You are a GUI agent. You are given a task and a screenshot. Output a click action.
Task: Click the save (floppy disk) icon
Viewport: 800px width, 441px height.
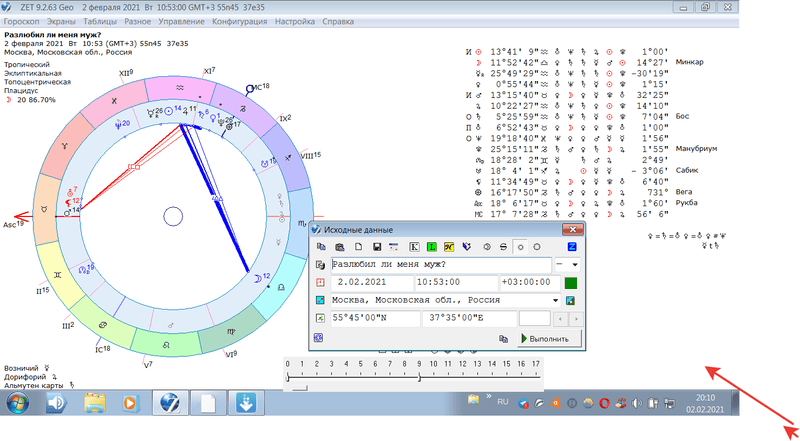pyautogui.click(x=375, y=246)
